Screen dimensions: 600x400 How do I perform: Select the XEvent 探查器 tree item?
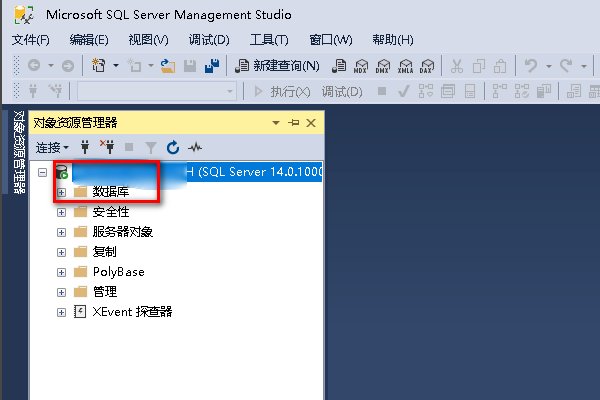click(x=132, y=312)
